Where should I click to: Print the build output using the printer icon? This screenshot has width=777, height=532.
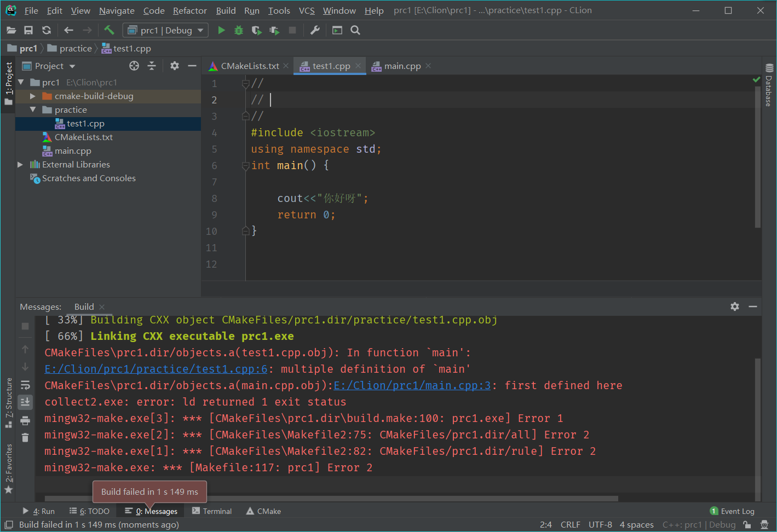25,419
